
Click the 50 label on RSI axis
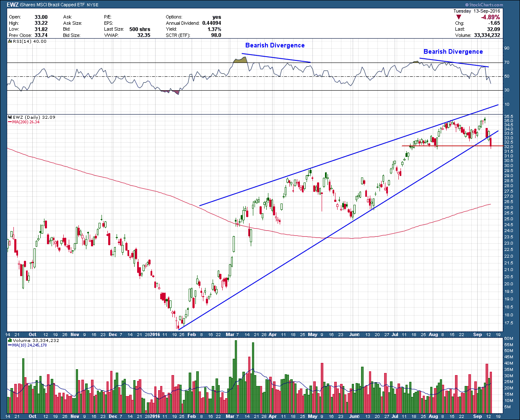[x=507, y=76]
